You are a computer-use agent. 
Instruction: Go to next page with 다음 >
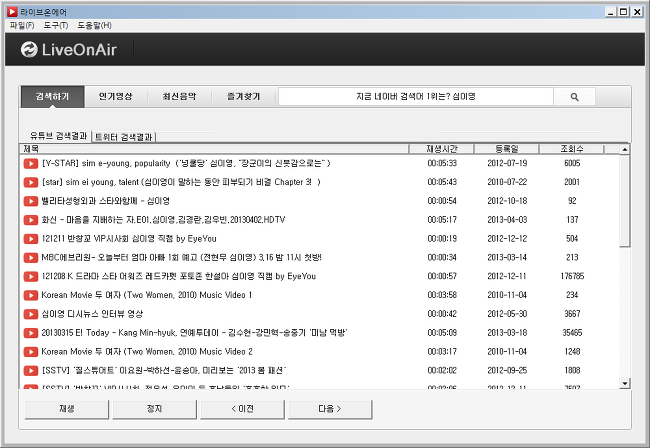pos(330,409)
